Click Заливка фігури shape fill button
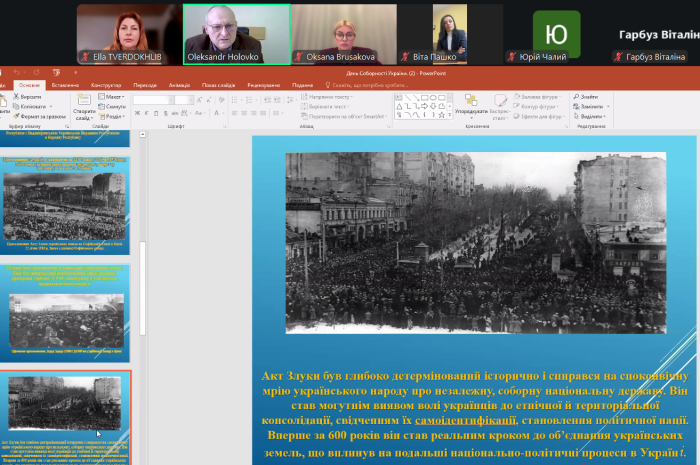The image size is (700, 465). pos(539,97)
